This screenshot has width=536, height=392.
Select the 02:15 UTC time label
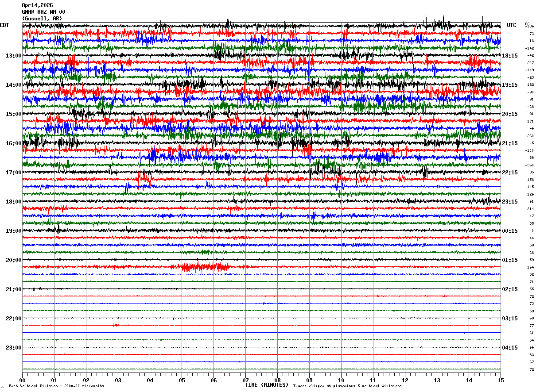coord(510,289)
